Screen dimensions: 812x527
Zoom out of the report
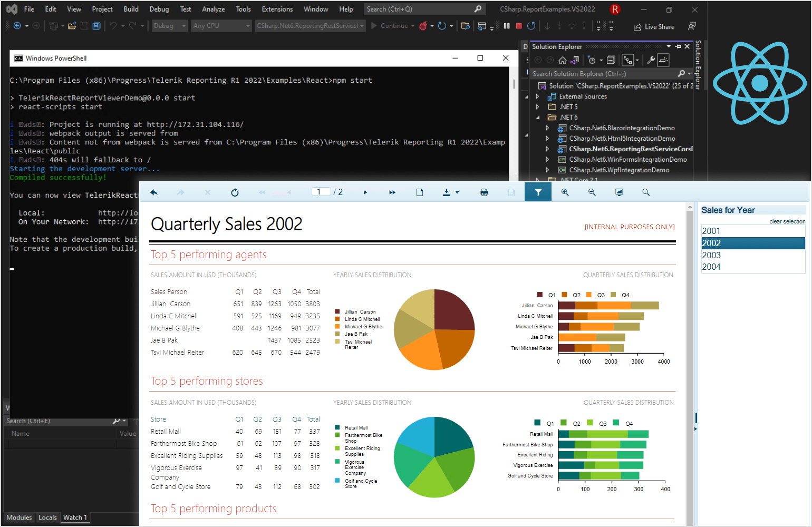(592, 192)
